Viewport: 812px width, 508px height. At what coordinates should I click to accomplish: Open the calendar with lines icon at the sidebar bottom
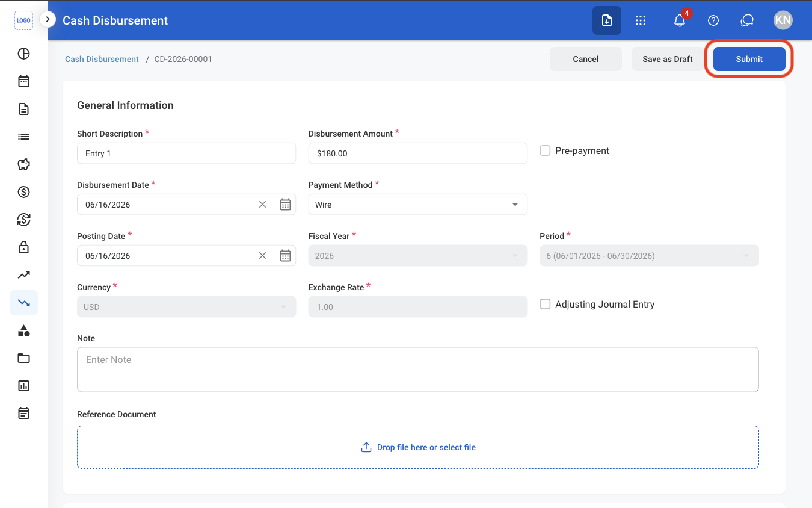23,414
